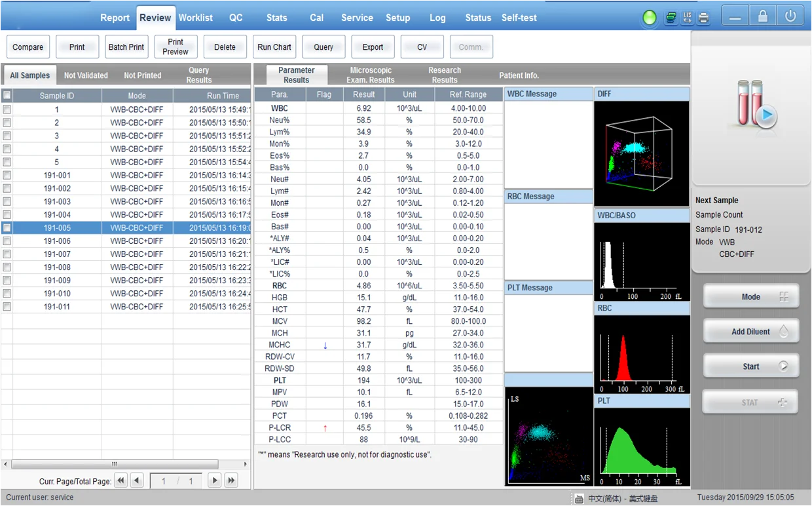Lock the screen with the padlock icon
Viewport: 812px width, 506px height.
point(763,17)
